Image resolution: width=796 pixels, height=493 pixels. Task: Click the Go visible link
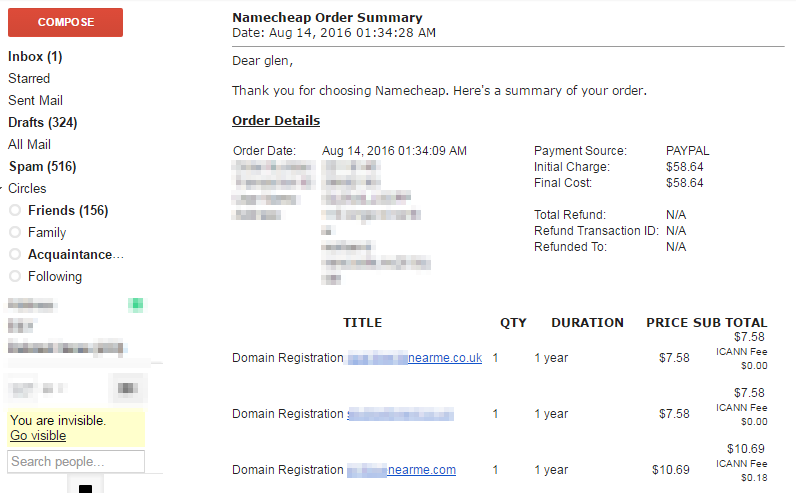click(x=38, y=436)
